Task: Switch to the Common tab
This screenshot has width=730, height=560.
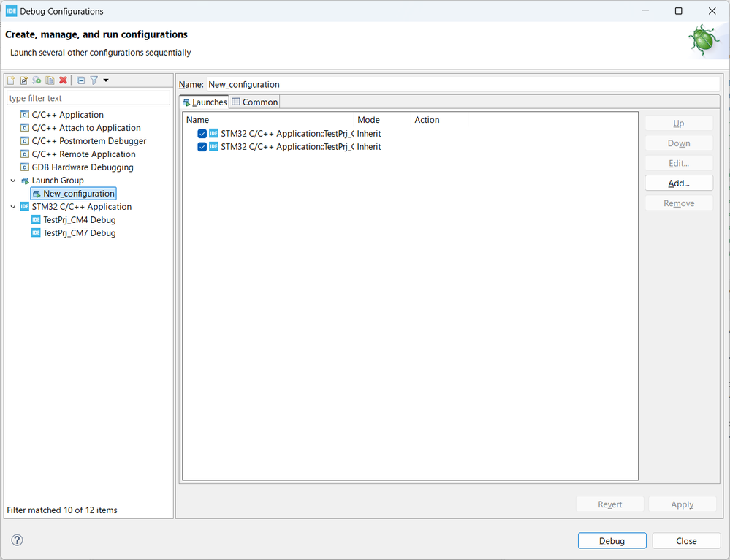Action: 255,102
